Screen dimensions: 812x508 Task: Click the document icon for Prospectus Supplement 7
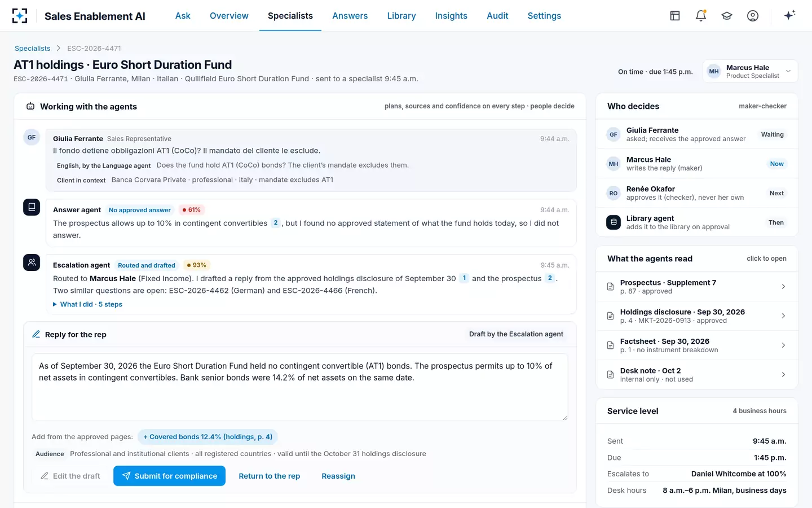[610, 287]
